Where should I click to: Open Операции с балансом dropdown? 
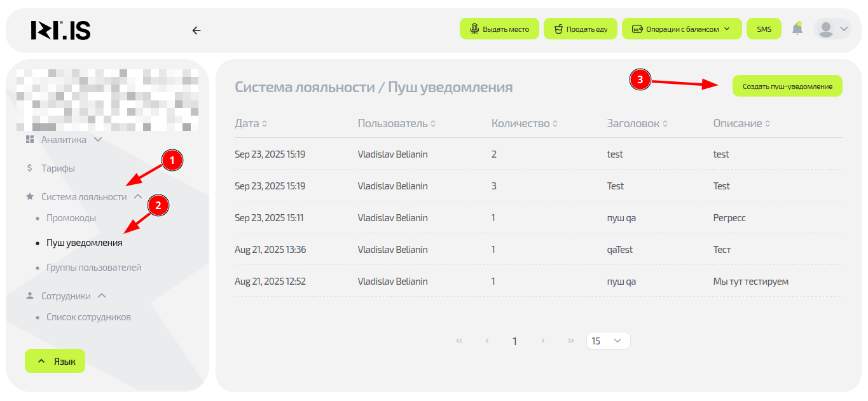[x=681, y=29]
